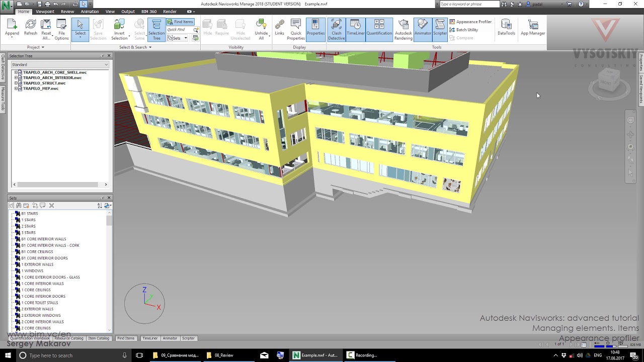This screenshot has width=644, height=362.
Task: Click Sets panel vertical scrollbar
Action: [x=109, y=271]
